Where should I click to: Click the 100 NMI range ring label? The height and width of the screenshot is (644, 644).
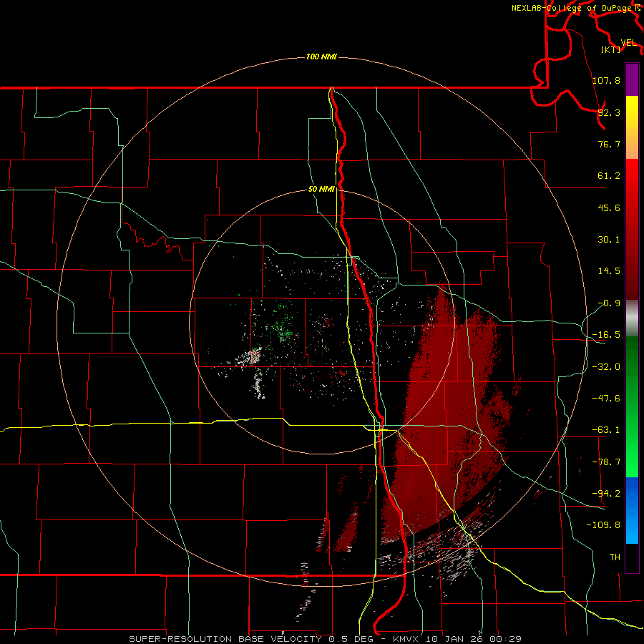(x=321, y=57)
